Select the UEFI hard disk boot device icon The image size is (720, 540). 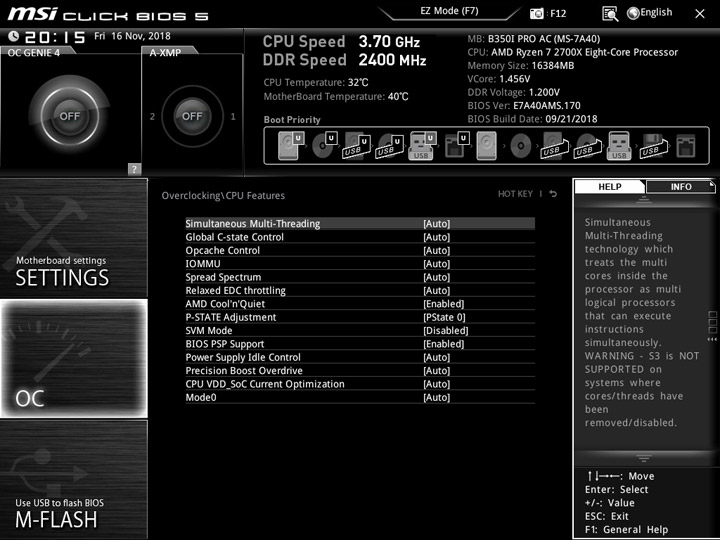pyautogui.click(x=291, y=146)
